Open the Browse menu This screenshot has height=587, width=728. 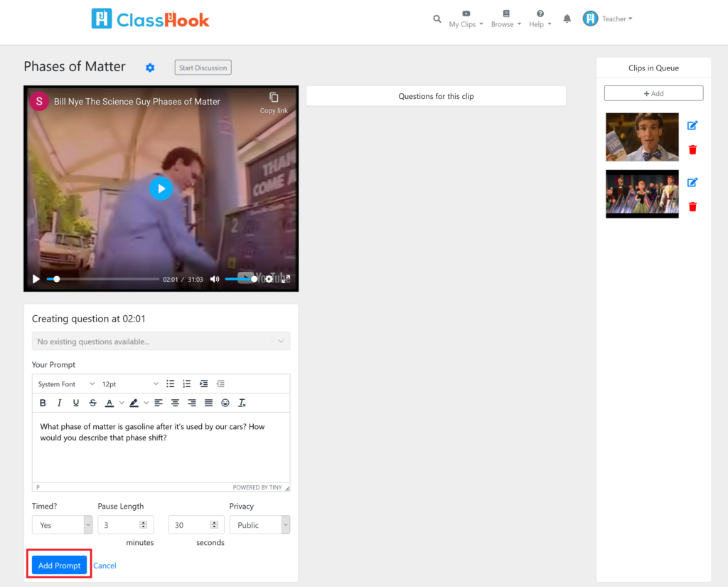click(x=505, y=19)
